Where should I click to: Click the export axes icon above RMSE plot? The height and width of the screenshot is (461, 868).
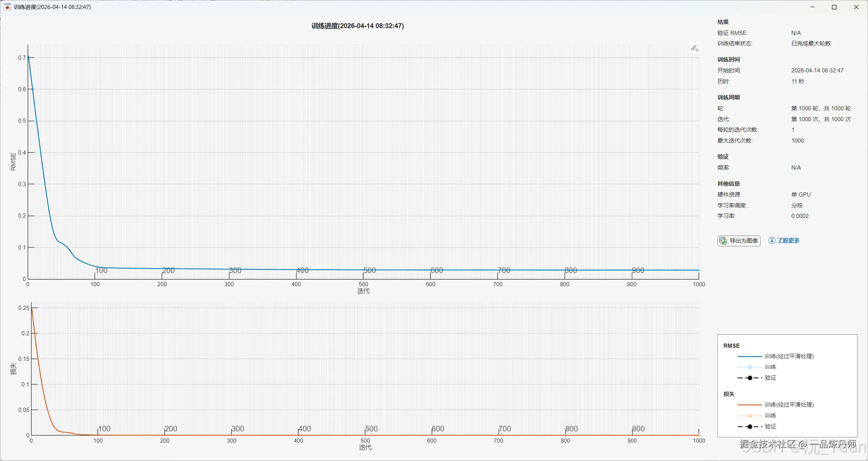click(x=695, y=48)
